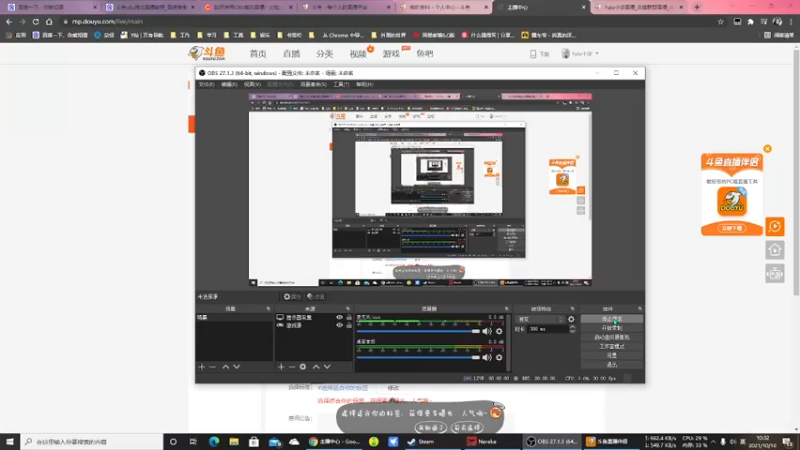Open the Chrome extensions puzzle icon
This screenshot has width=800, height=450.
[x=751, y=22]
